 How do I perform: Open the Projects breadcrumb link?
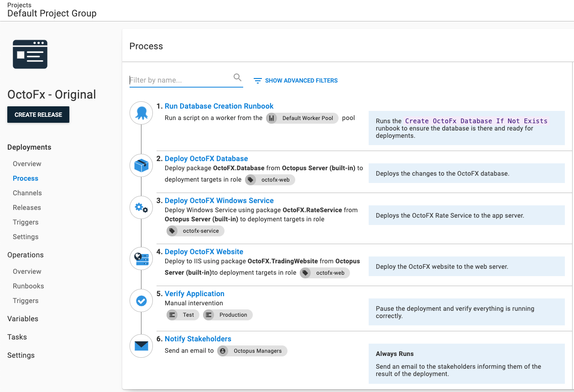pos(19,5)
